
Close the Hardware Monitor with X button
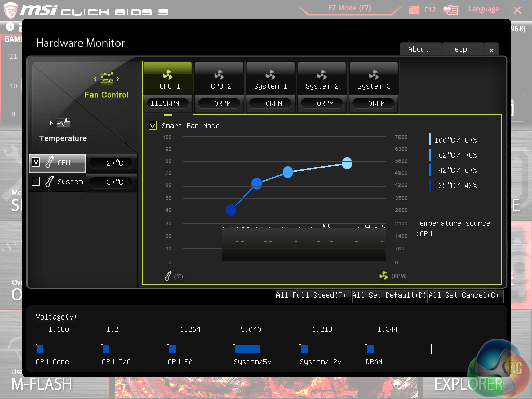tap(491, 50)
